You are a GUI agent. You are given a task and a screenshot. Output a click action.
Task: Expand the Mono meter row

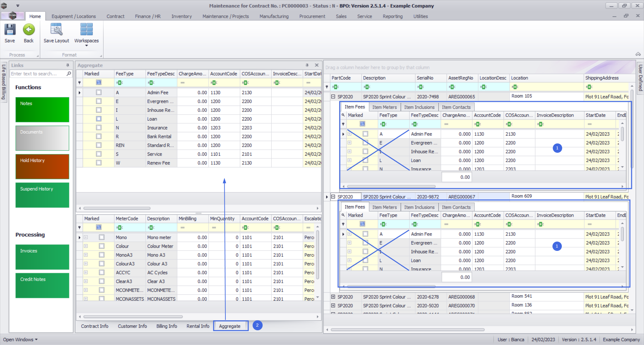[x=86, y=237]
